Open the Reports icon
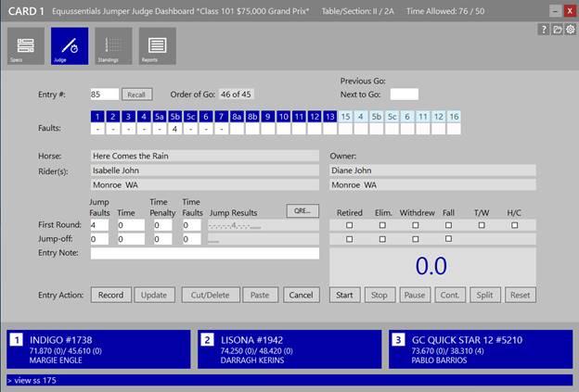Viewport: 579px width, 392px height. pos(158,46)
